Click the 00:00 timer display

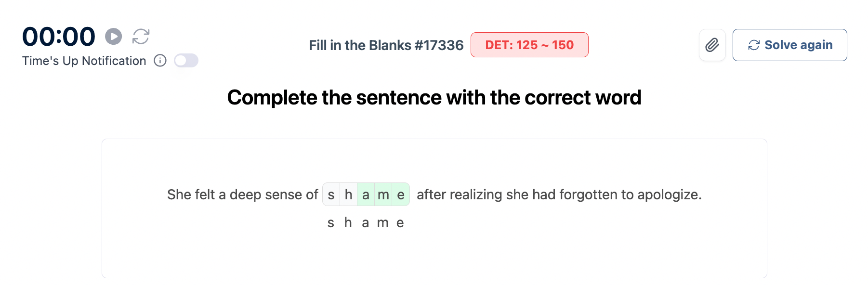[59, 37]
